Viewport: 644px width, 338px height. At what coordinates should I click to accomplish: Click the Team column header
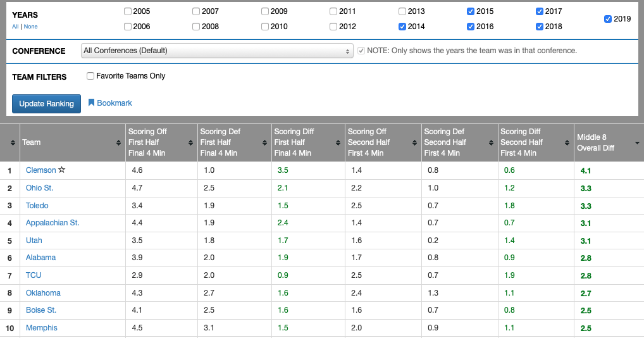[31, 142]
